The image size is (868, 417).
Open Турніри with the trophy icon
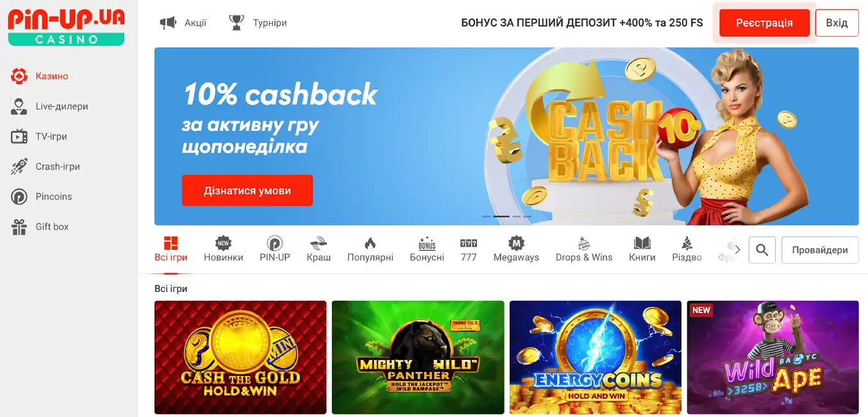(237, 23)
